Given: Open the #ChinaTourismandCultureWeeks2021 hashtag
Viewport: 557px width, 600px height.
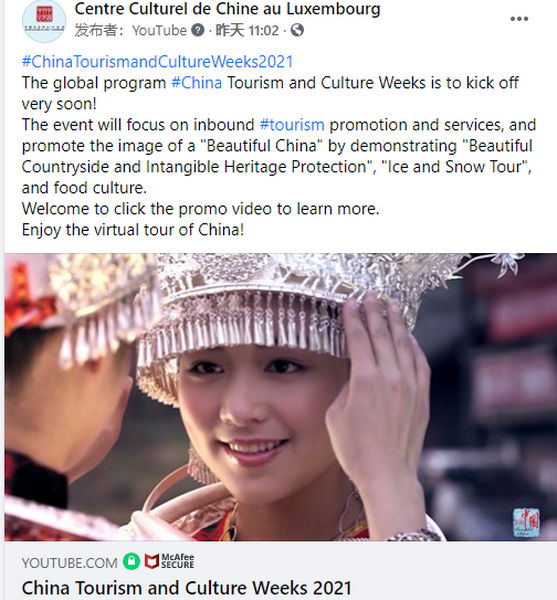Looking at the screenshot, I should pos(157,62).
